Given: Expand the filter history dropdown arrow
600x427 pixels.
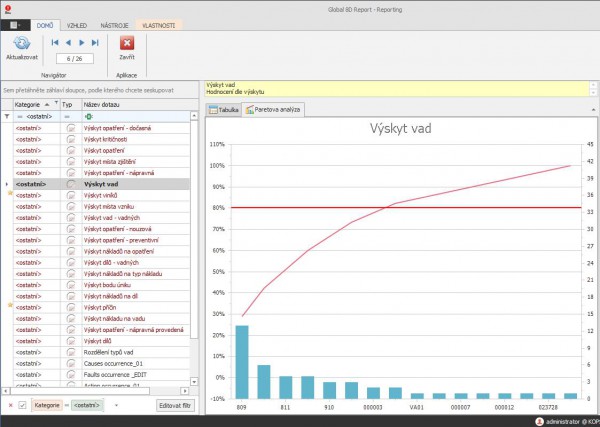Looking at the screenshot, I should [x=115, y=404].
